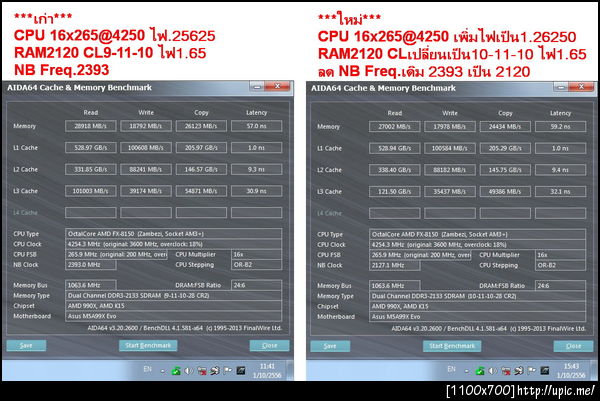Click EN language indicator in 15:43 taskbar
The height and width of the screenshot is (401, 600).
pos(452,369)
